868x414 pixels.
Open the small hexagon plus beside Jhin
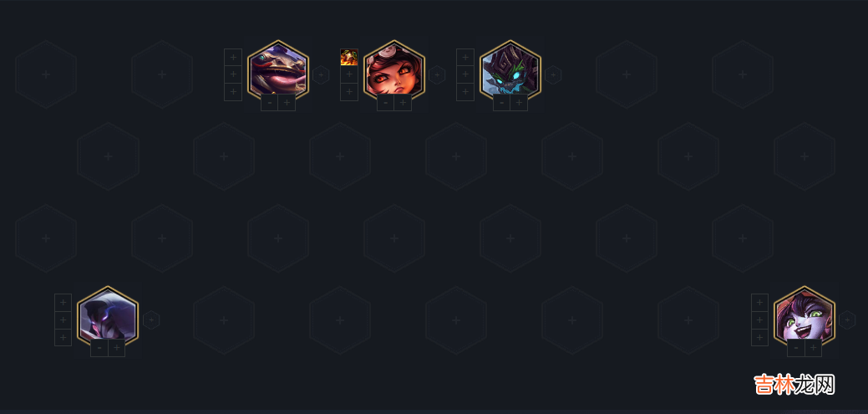tap(151, 319)
